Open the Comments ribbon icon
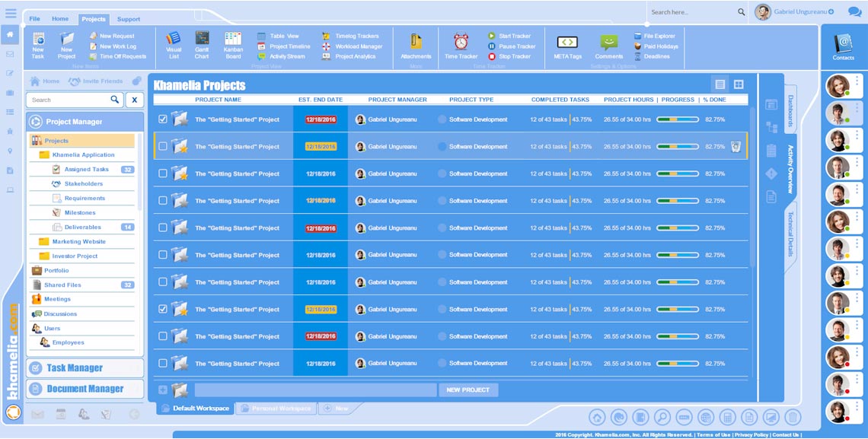The width and height of the screenshot is (868, 439). click(x=609, y=46)
